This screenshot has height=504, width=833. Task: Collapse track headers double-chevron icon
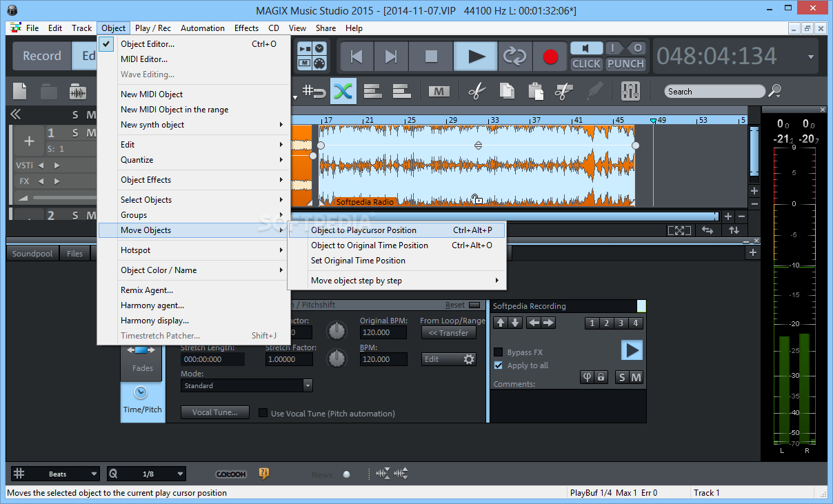point(15,114)
